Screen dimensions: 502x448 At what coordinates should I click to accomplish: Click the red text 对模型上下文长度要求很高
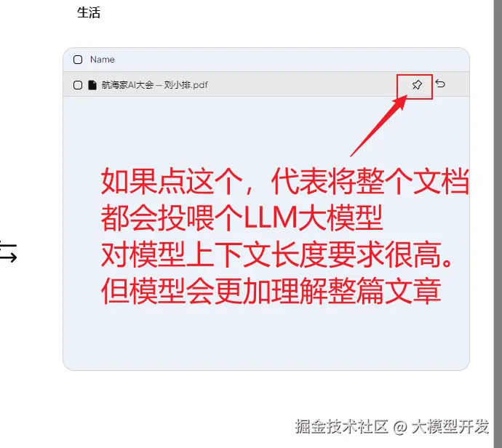[x=277, y=255]
